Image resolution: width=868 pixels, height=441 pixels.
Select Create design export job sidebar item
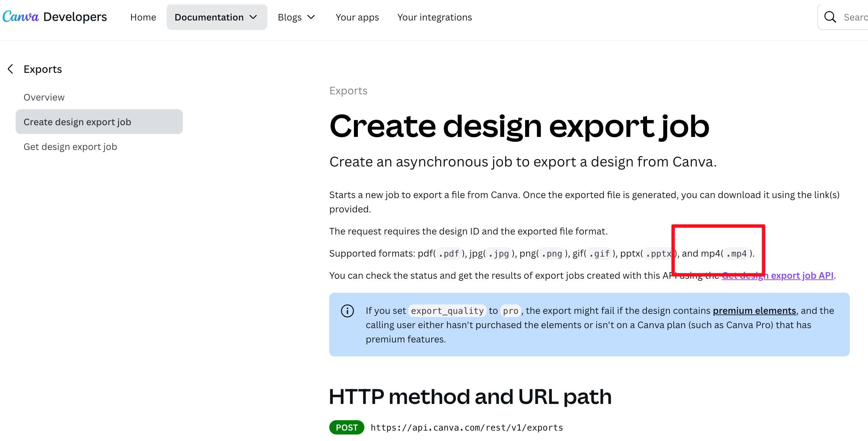[99, 122]
